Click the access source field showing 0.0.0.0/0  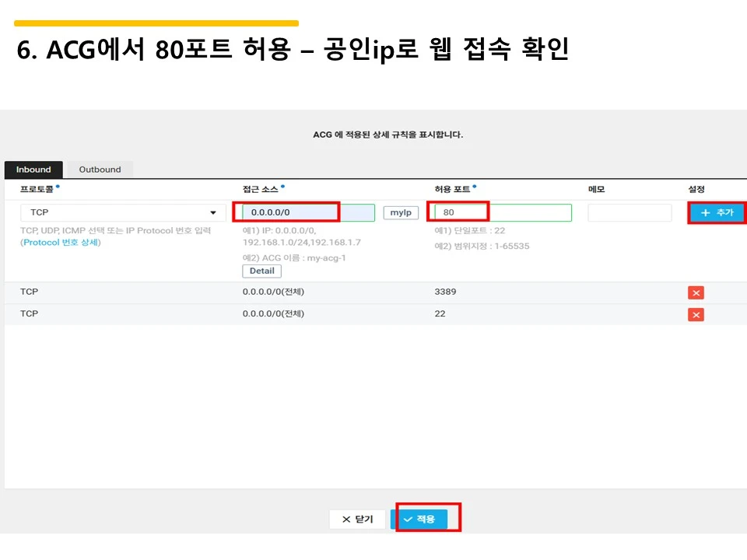pyautogui.click(x=288, y=212)
